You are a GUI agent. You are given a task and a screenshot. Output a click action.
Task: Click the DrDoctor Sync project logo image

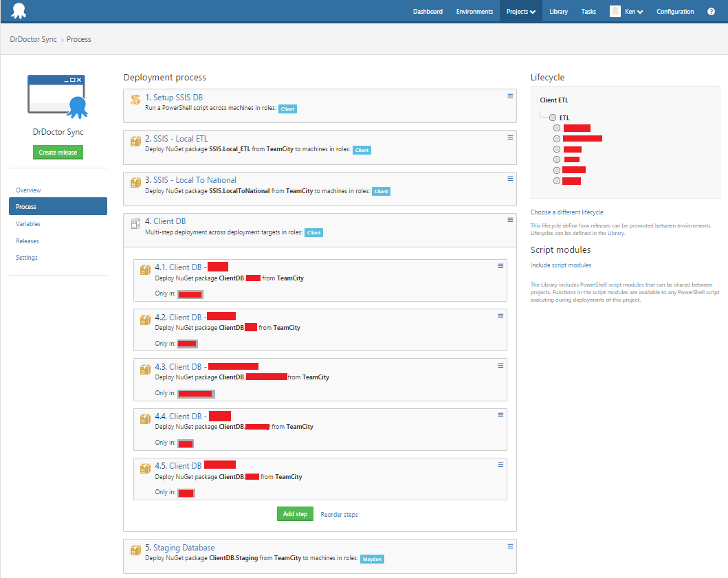(x=58, y=96)
